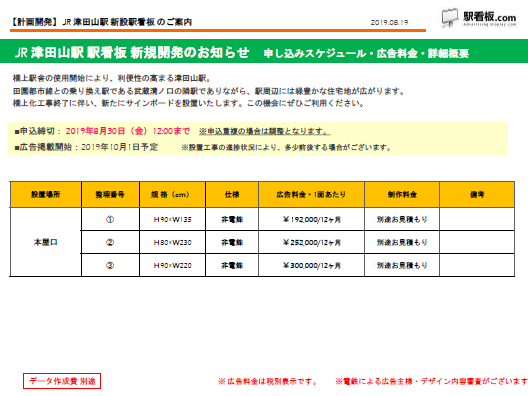Click footer note ※電鉄による広告主様・デザイン内容審査
This screenshot has width=528, height=396.
click(x=431, y=382)
